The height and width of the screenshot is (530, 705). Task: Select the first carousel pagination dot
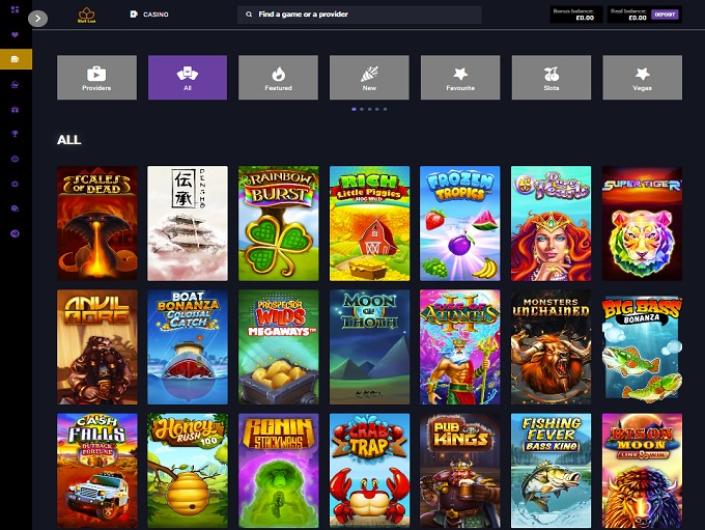coord(354,109)
